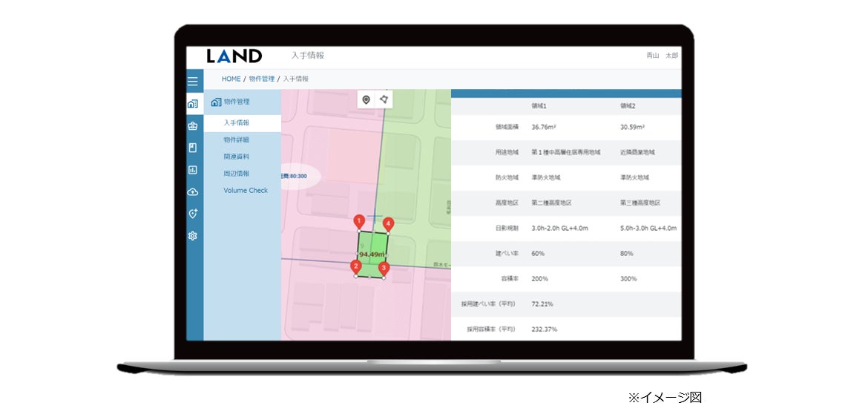Click the 72.21% average coverage value
The width and height of the screenshot is (868, 420).
tap(542, 304)
